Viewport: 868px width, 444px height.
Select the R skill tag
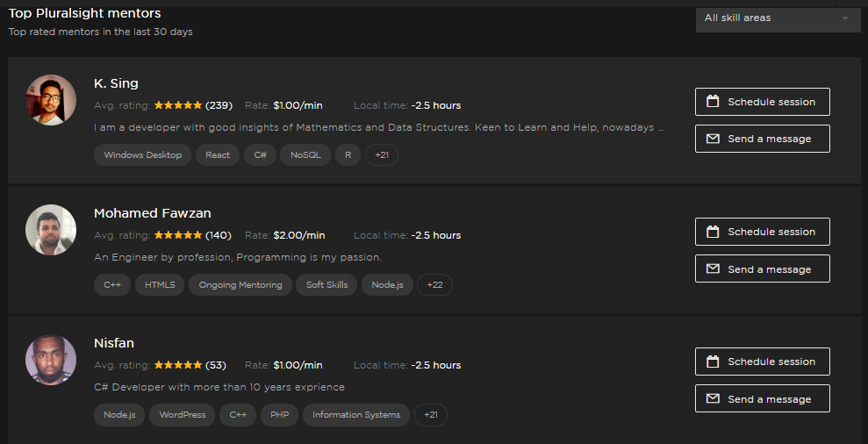pos(348,155)
